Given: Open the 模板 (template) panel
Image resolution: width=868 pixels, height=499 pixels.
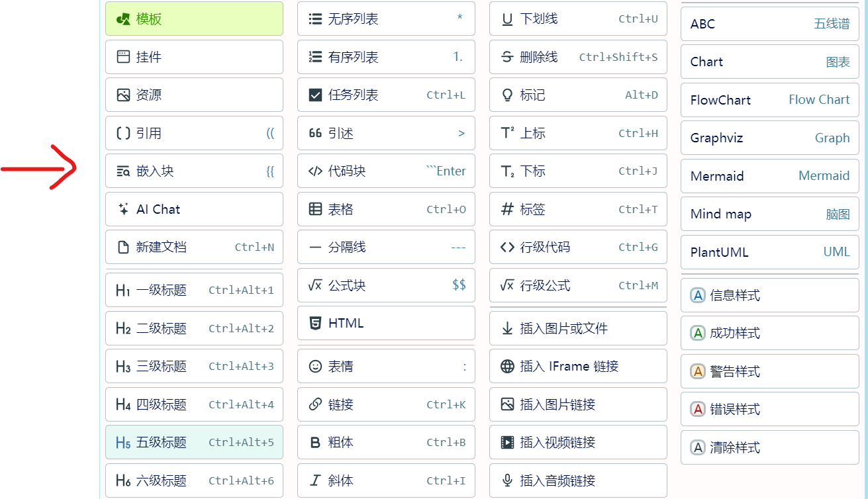Looking at the screenshot, I should point(194,19).
